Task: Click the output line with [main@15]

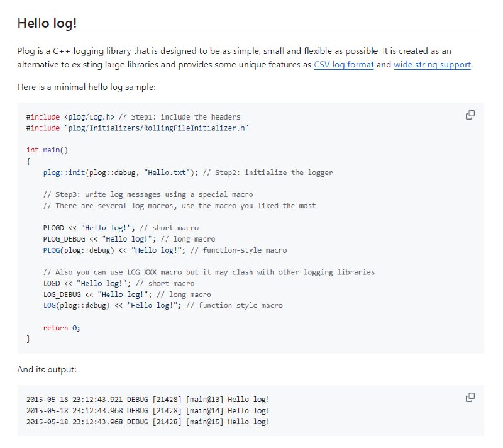Action: [x=147, y=422]
